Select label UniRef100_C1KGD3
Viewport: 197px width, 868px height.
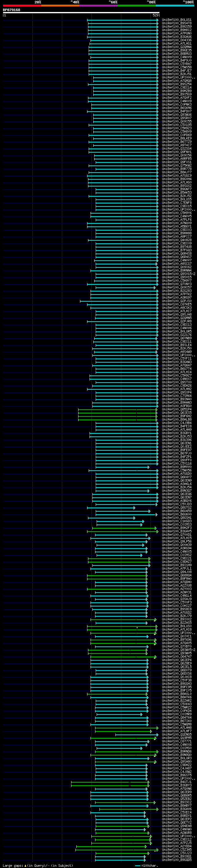point(176,521)
